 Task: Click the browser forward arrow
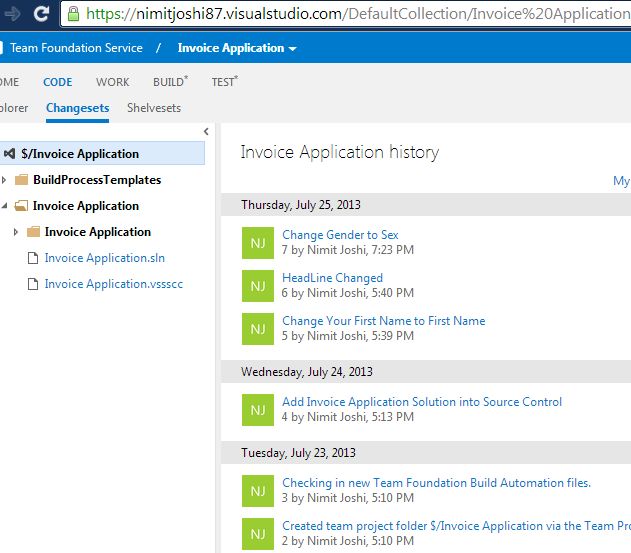coord(13,14)
